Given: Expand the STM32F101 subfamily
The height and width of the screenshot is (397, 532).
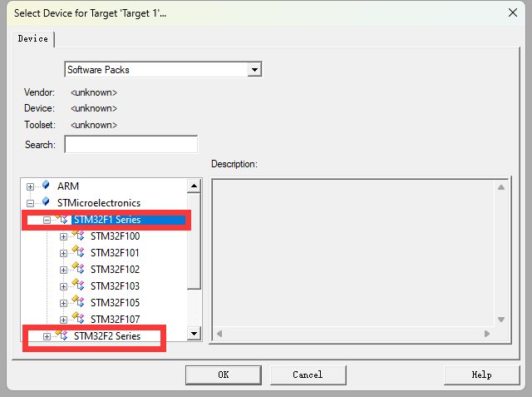Looking at the screenshot, I should (63, 253).
